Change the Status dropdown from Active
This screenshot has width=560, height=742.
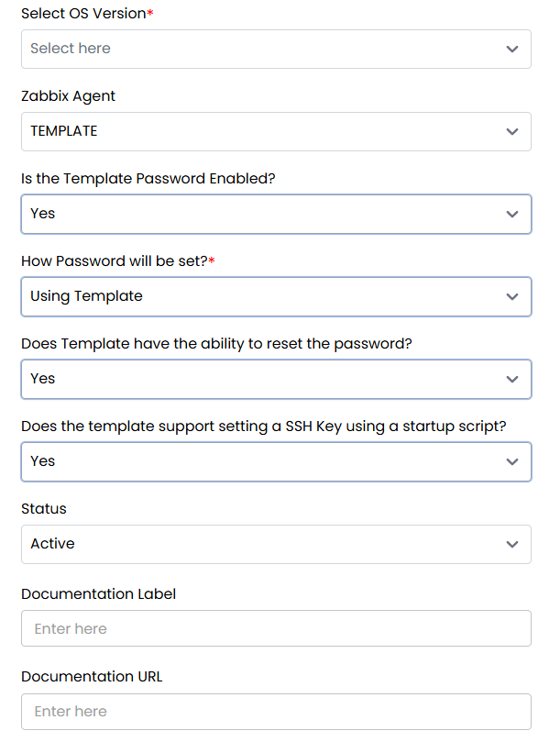(275, 544)
